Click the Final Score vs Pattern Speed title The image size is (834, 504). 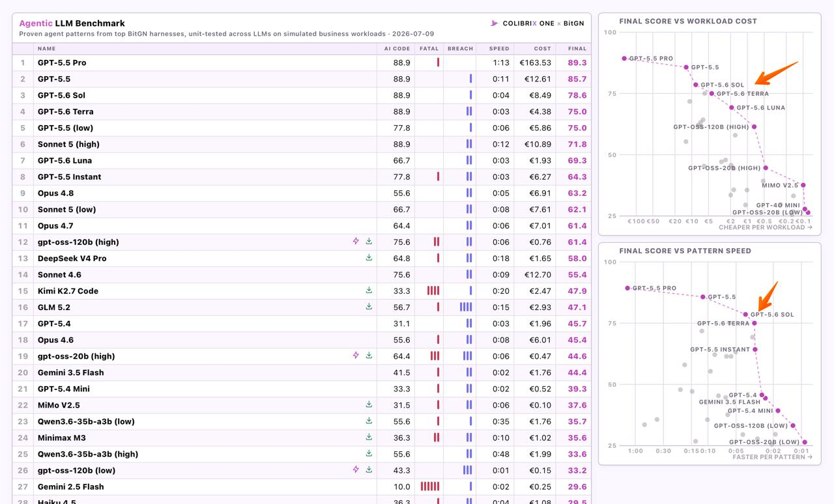pyautogui.click(x=685, y=251)
